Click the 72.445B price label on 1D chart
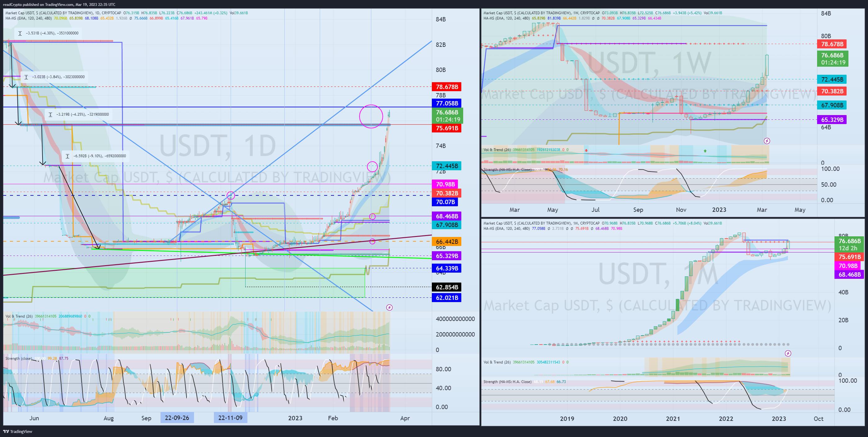The height and width of the screenshot is (437, 868). tap(447, 166)
